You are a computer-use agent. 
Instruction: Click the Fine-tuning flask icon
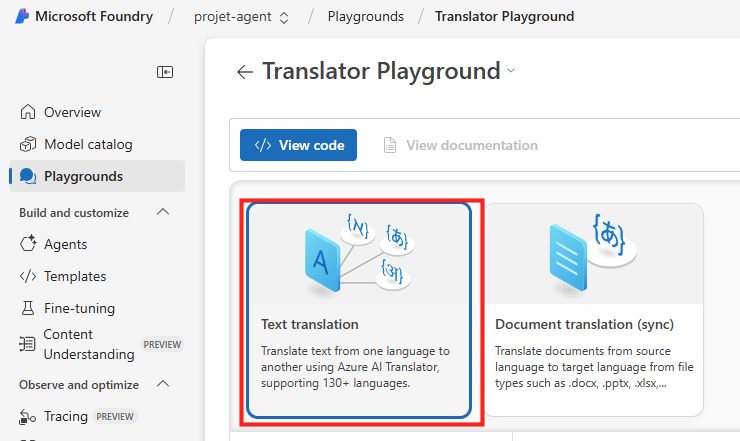point(28,308)
